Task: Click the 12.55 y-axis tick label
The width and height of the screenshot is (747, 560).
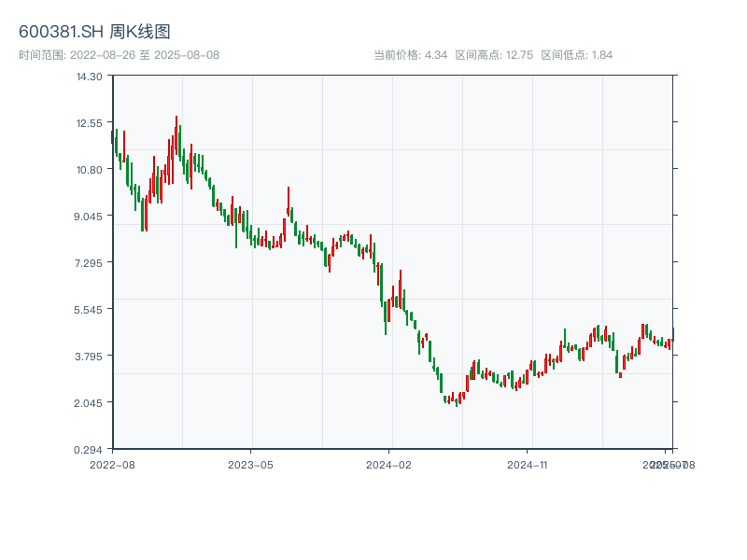Action: coord(89,122)
